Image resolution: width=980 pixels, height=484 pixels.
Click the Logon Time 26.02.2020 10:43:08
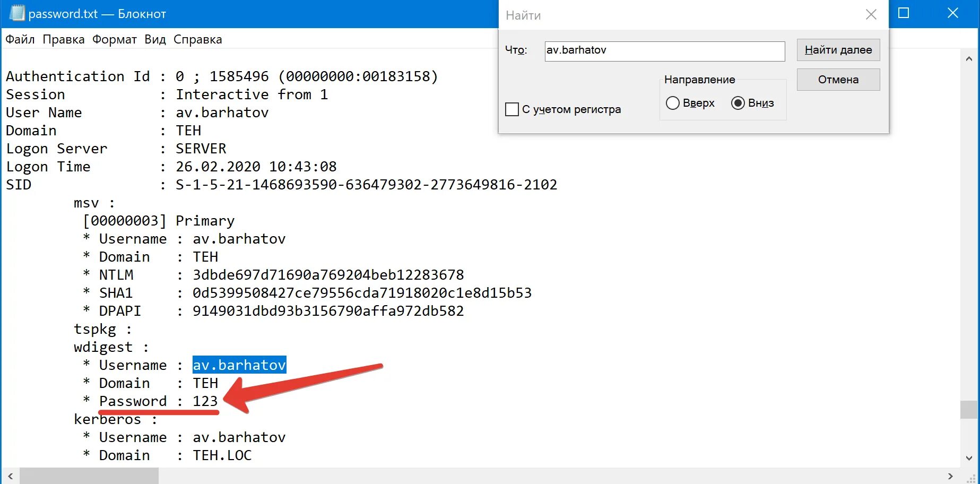256,167
